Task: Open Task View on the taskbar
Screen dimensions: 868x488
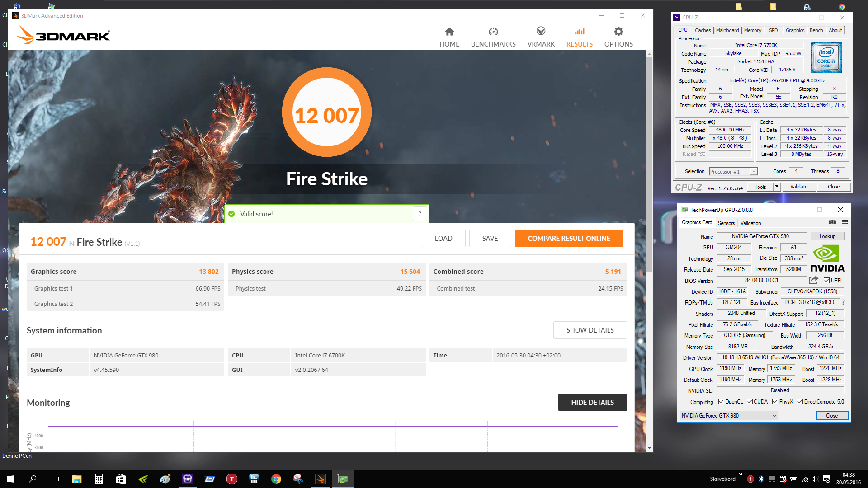Action: coord(54,479)
